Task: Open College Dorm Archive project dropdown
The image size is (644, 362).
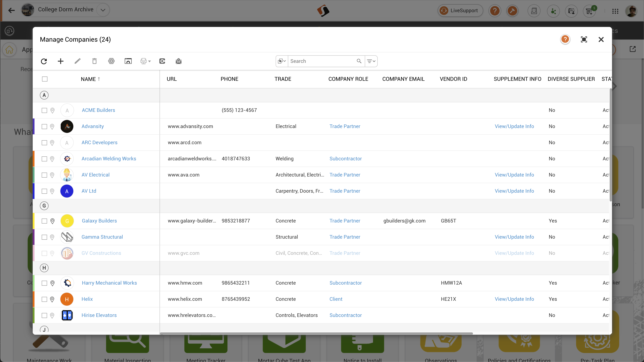Action: [x=103, y=10]
